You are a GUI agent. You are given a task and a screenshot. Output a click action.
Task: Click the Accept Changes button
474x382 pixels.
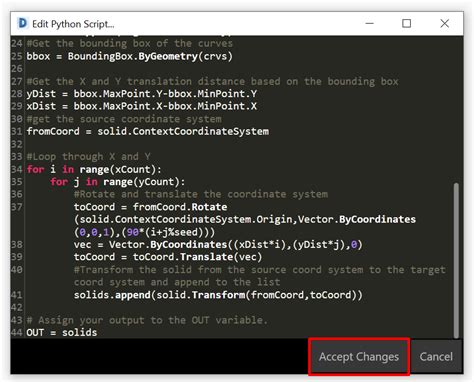[x=359, y=356]
